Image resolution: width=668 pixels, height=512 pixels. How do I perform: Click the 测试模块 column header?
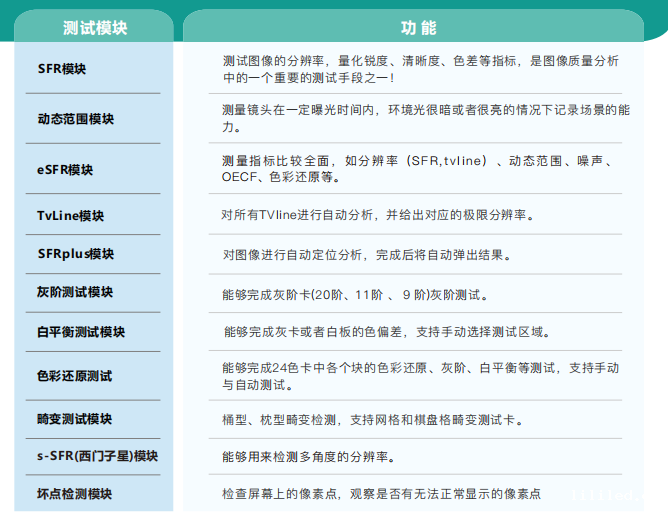pos(94,27)
